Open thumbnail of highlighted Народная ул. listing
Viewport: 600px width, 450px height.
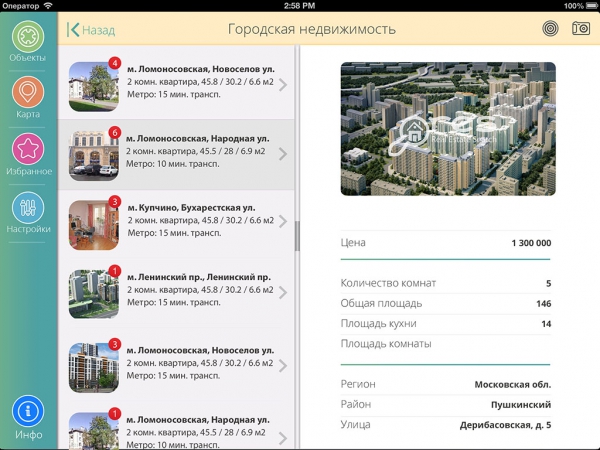coord(94,156)
